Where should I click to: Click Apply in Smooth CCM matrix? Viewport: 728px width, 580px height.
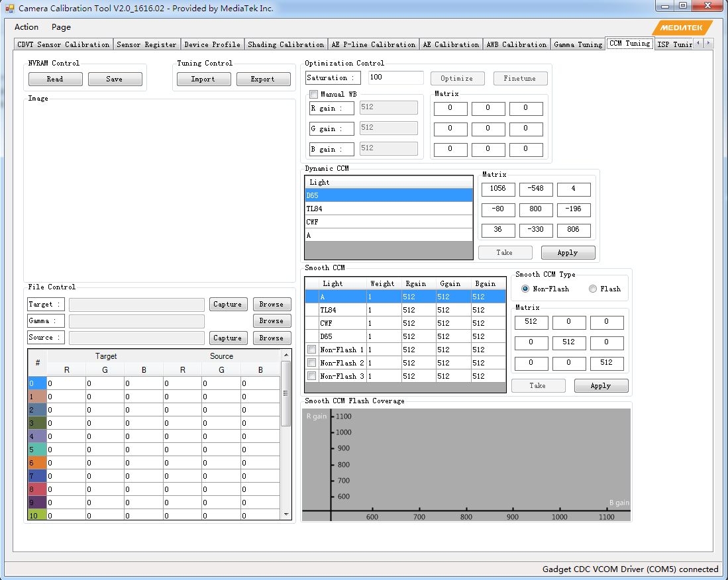[x=601, y=385]
